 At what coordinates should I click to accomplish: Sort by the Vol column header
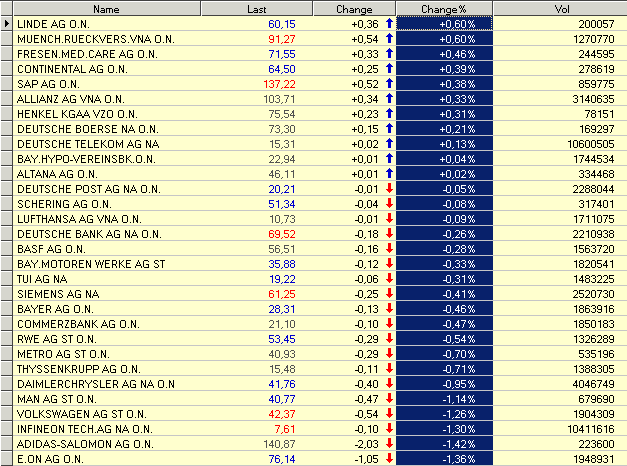click(561, 9)
